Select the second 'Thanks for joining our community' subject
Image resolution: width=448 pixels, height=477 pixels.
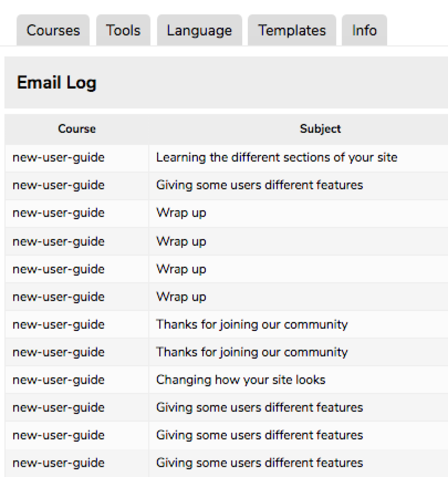click(252, 352)
